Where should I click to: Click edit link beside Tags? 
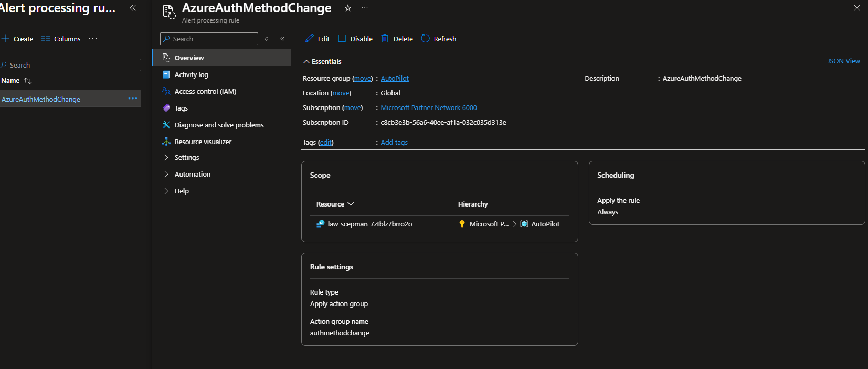(x=326, y=142)
